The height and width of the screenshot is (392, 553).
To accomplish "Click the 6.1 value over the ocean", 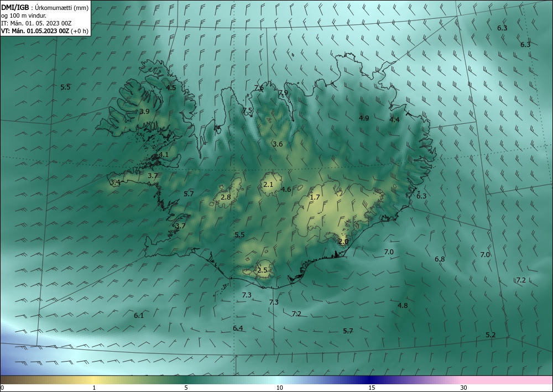I will (139, 316).
